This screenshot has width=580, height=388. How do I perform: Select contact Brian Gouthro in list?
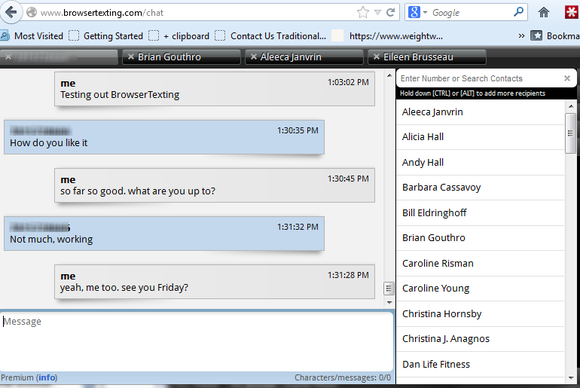pos(480,238)
